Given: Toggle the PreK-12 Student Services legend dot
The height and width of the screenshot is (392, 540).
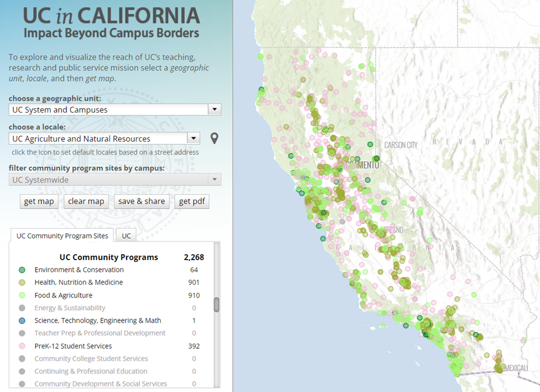Looking at the screenshot, I should point(22,346).
